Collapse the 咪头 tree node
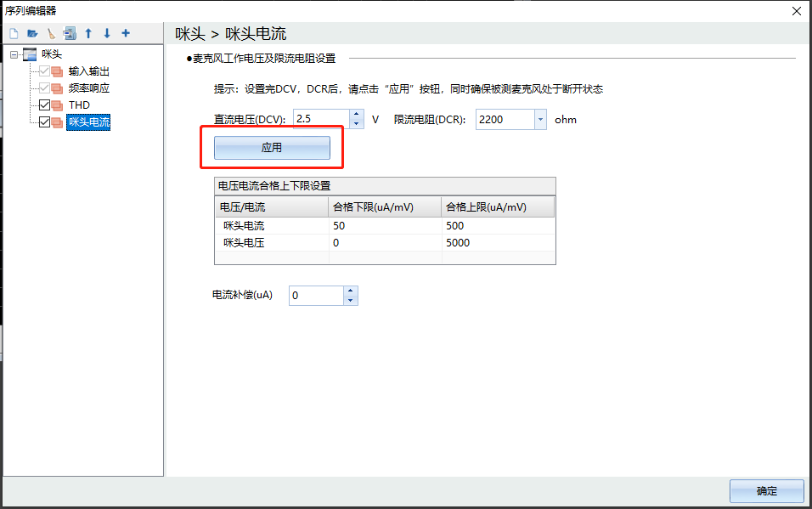The width and height of the screenshot is (812, 509). pyautogui.click(x=14, y=54)
